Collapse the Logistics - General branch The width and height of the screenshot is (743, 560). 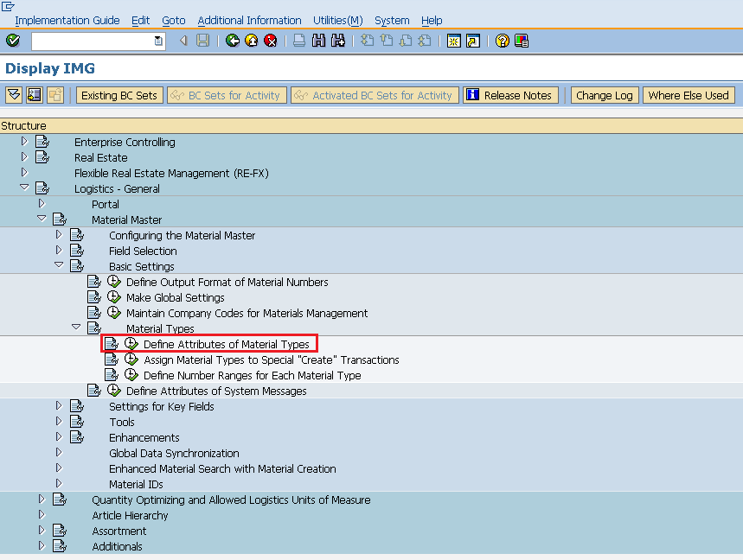pyautogui.click(x=24, y=188)
